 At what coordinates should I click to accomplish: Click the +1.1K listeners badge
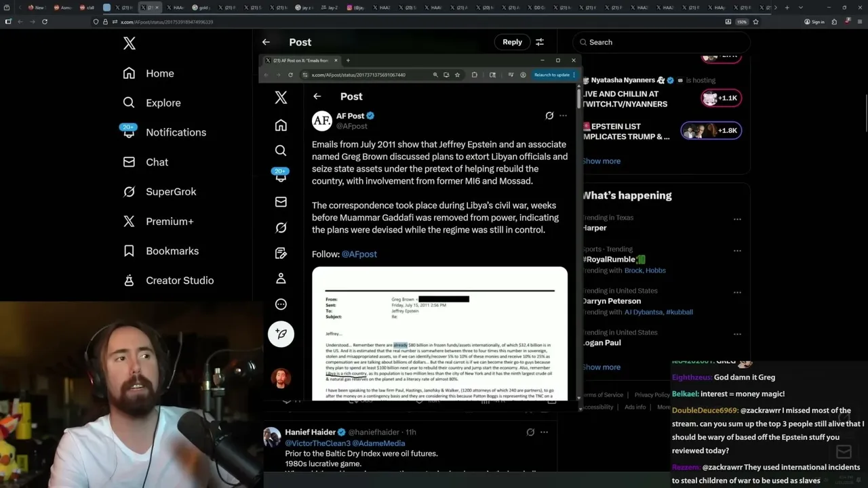[721, 98]
